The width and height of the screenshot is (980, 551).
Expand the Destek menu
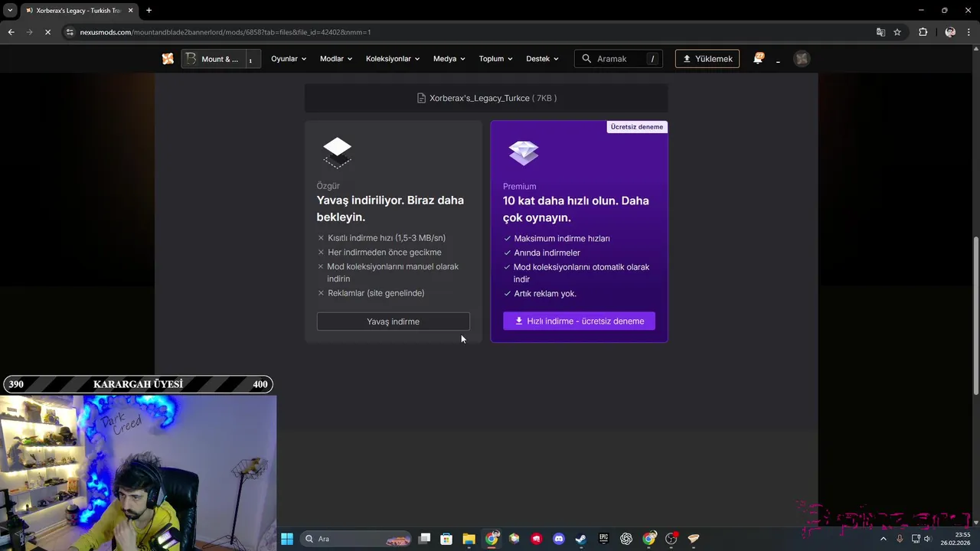tap(542, 59)
